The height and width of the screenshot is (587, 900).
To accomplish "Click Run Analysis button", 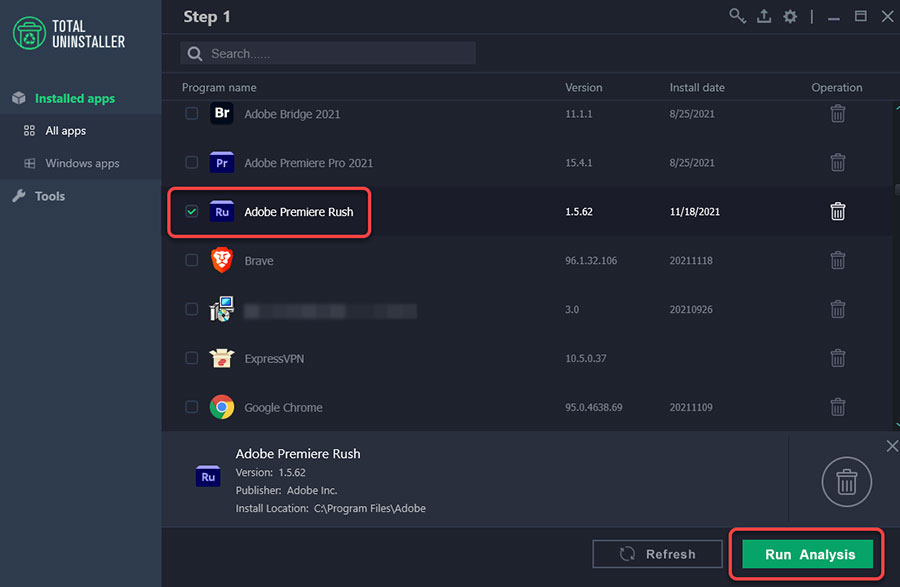I will 808,554.
